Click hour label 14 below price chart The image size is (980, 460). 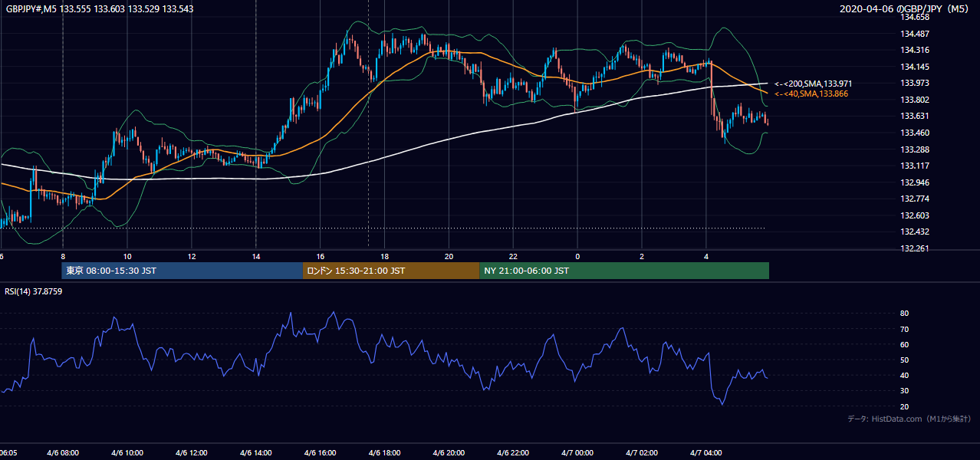click(x=256, y=256)
